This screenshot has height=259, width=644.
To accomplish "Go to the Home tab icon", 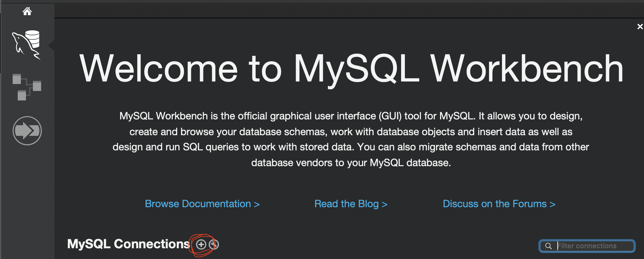I will pyautogui.click(x=27, y=11).
